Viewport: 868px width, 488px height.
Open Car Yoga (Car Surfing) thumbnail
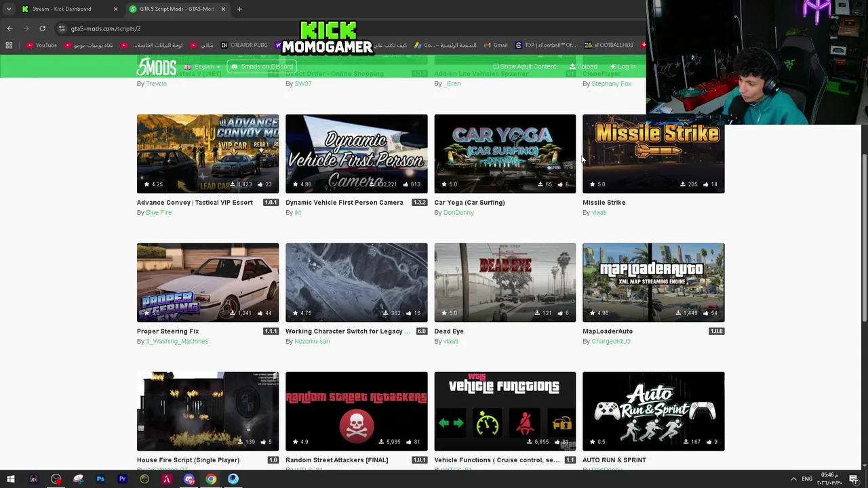[x=505, y=154]
